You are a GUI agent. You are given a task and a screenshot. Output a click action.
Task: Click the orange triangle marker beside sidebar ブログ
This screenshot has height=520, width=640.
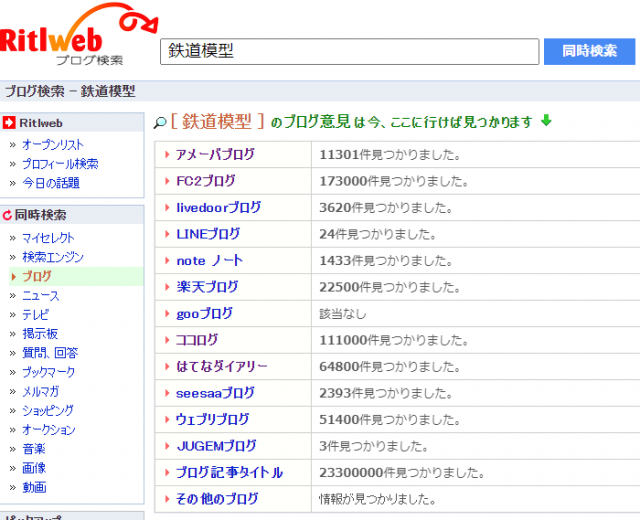click(x=14, y=277)
